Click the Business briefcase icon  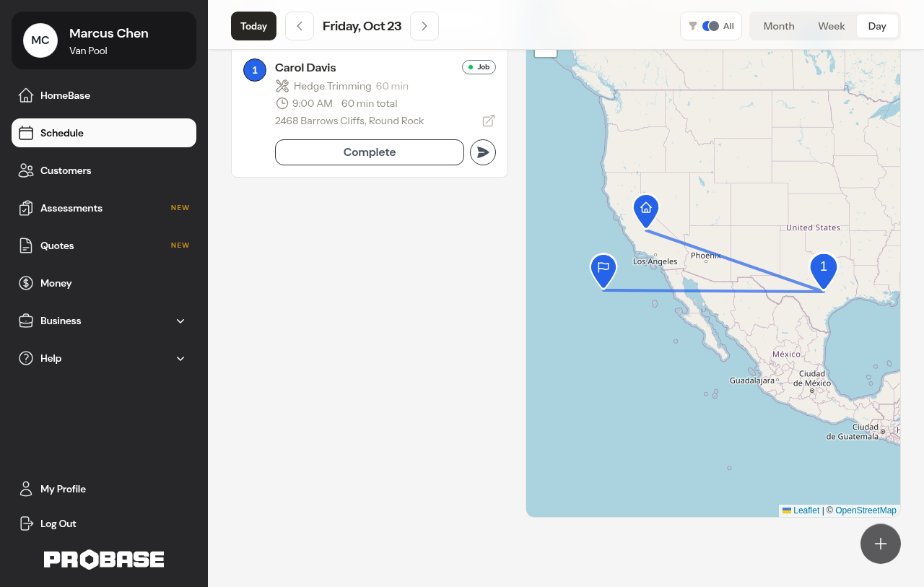26,321
